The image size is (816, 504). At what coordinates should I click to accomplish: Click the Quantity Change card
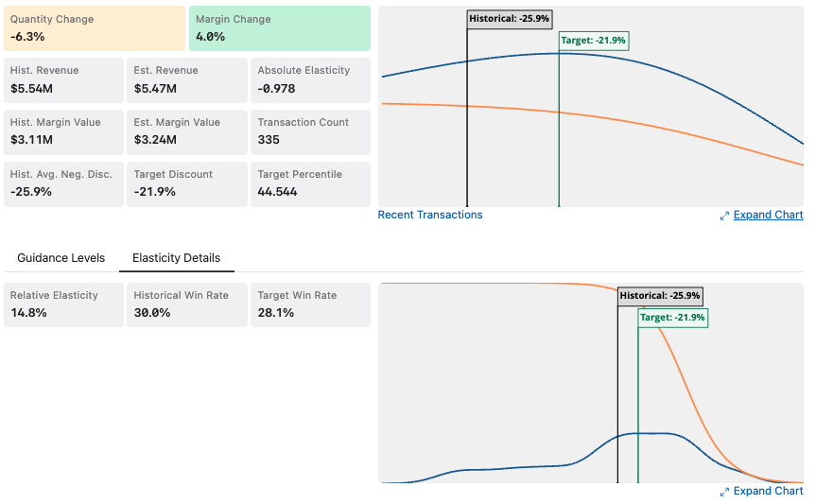[94, 28]
